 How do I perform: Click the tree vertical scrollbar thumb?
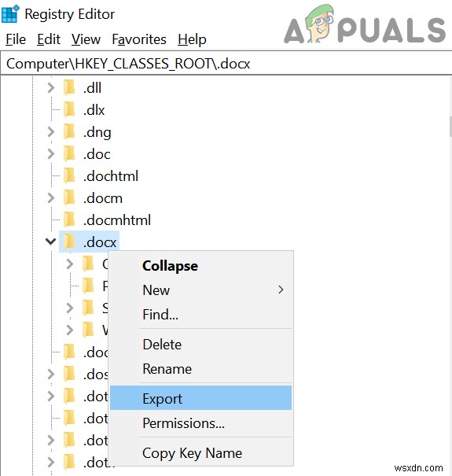click(450, 127)
